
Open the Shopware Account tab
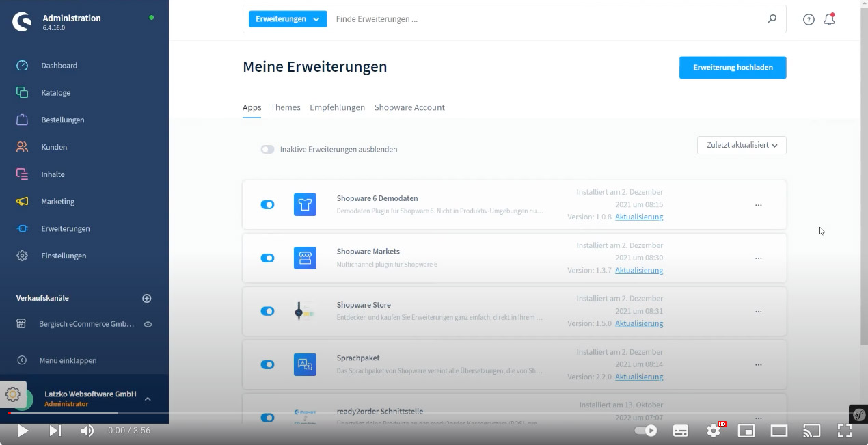point(409,107)
